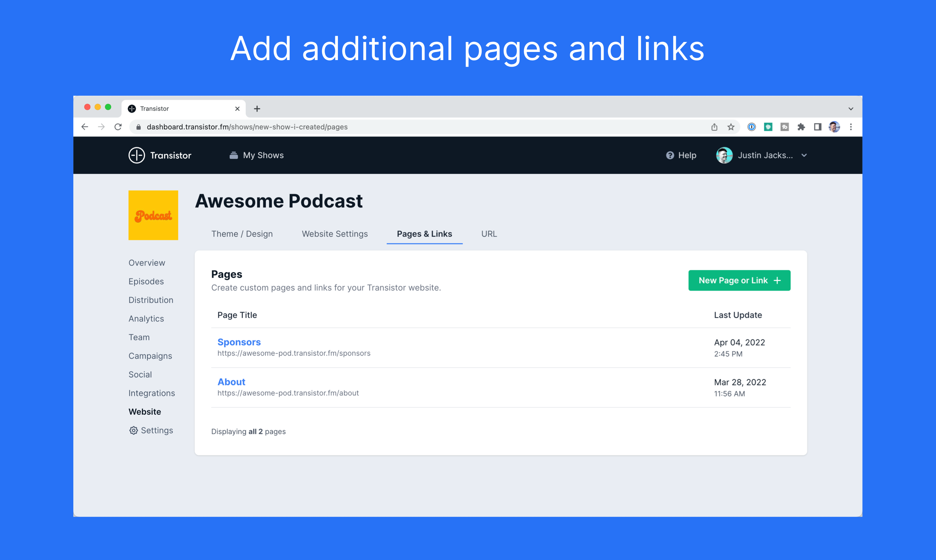This screenshot has width=936, height=560.
Task: Click Justin Jacks profile avatar
Action: click(724, 155)
